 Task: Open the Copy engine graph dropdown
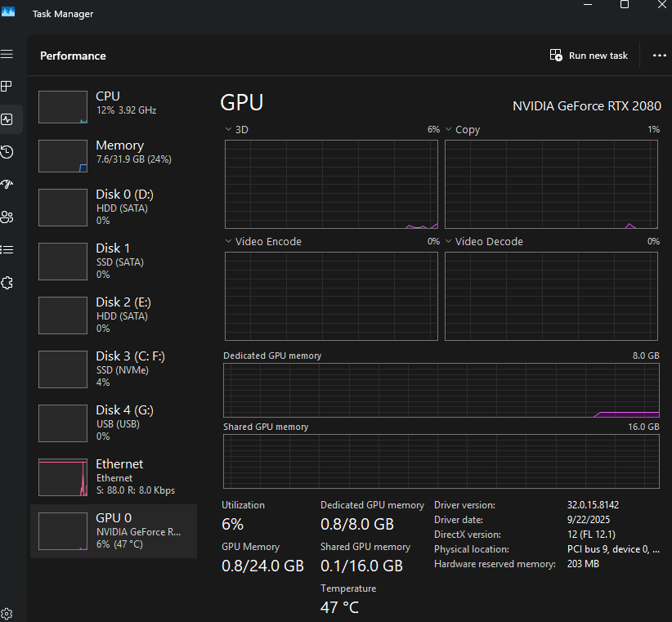(448, 129)
